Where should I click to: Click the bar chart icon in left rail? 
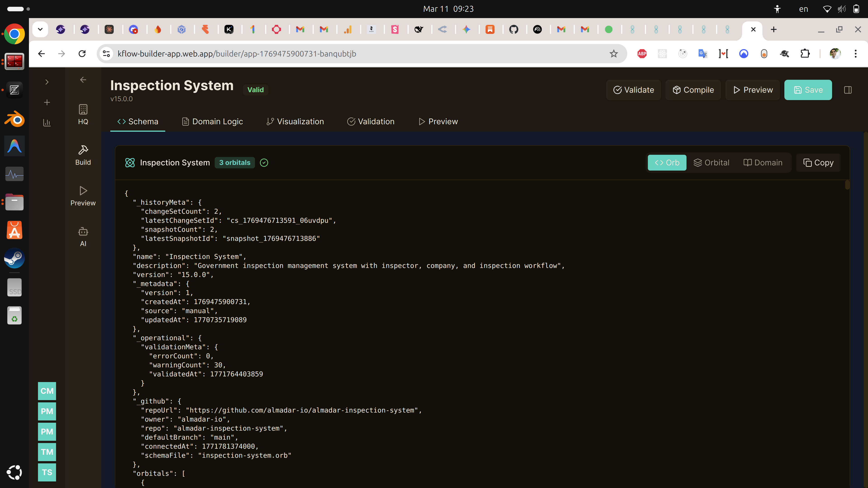(x=47, y=123)
